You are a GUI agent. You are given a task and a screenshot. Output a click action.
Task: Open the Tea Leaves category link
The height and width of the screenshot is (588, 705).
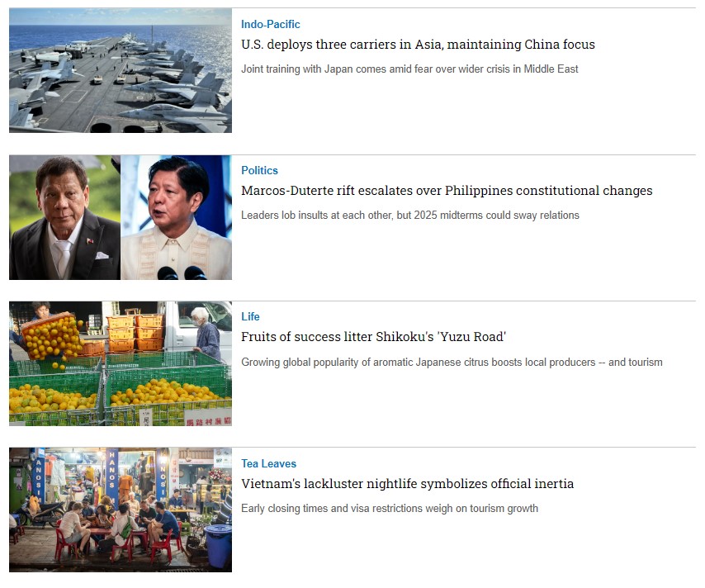point(268,464)
